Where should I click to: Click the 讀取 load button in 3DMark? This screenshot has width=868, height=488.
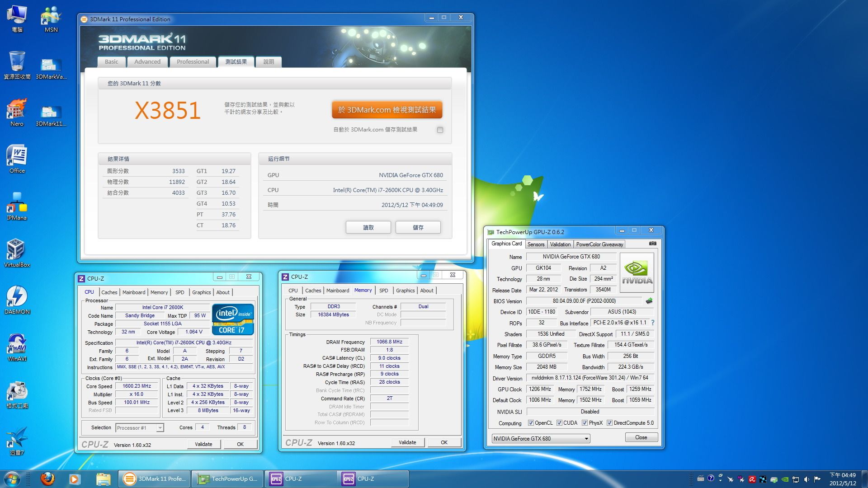pyautogui.click(x=368, y=228)
